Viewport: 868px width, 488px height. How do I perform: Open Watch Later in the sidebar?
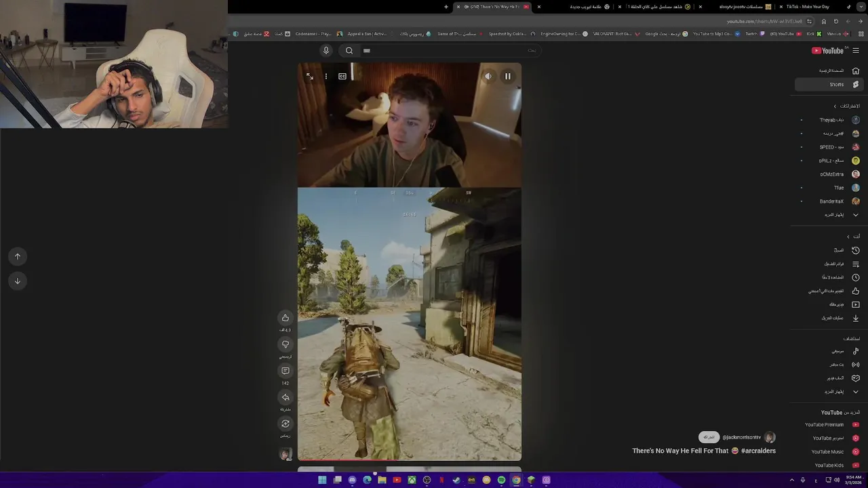click(829, 277)
